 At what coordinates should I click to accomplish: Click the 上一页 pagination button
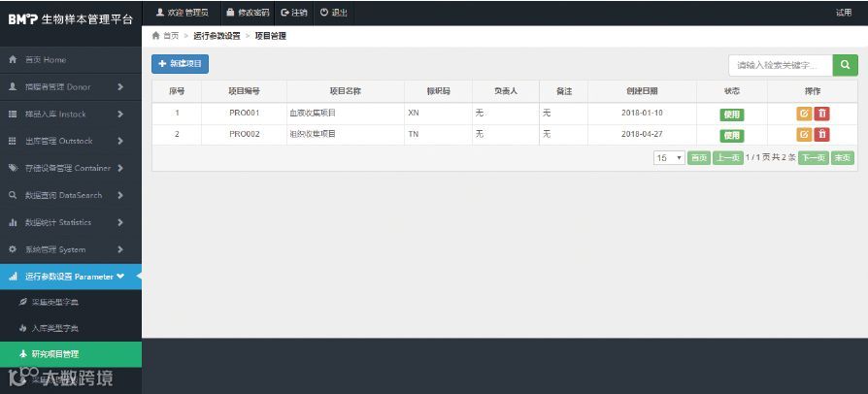[x=727, y=158]
